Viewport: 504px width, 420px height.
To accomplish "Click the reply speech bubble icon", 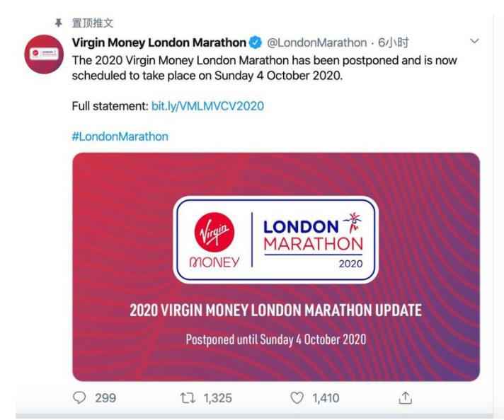I will (79, 399).
